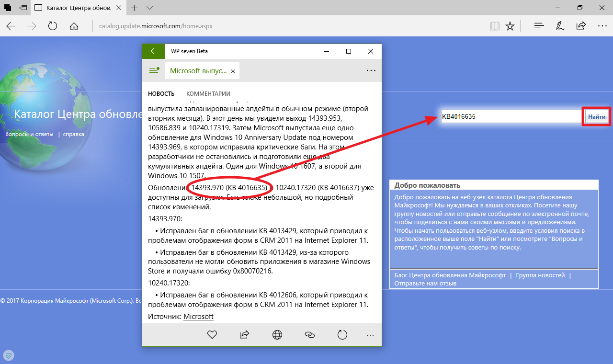The image size is (613, 364).
Task: Show more options in the bottom bar
Action: [x=371, y=334]
